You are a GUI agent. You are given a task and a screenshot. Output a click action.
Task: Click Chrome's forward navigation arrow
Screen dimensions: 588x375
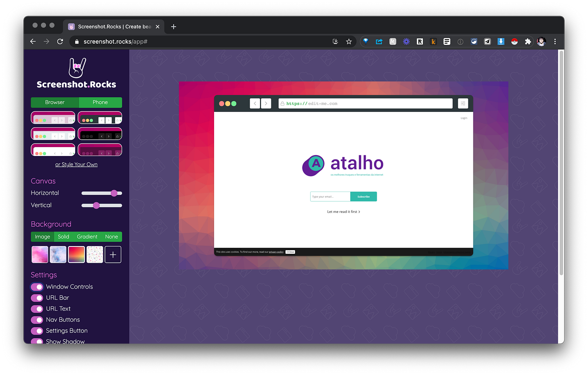pyautogui.click(x=46, y=42)
